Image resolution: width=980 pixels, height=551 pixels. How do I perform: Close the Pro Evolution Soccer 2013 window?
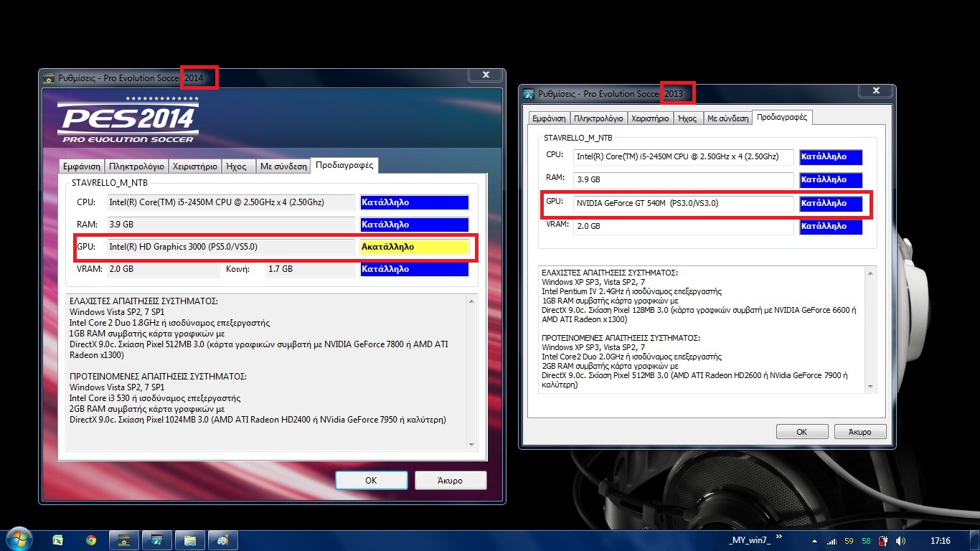pos(875,91)
